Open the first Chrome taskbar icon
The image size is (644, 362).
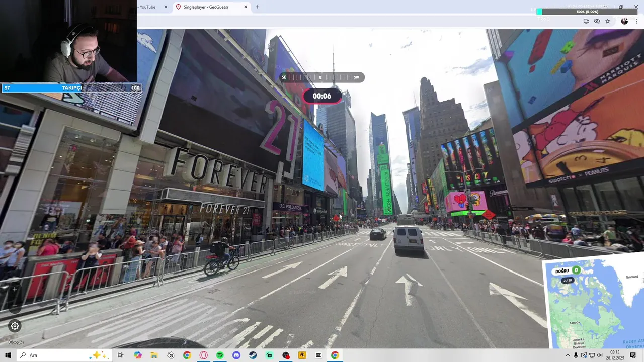187,355
